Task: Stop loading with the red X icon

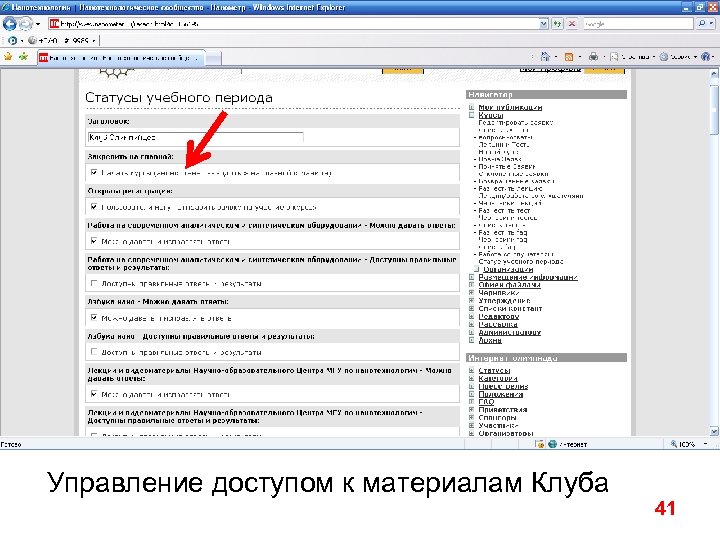Action: point(572,23)
